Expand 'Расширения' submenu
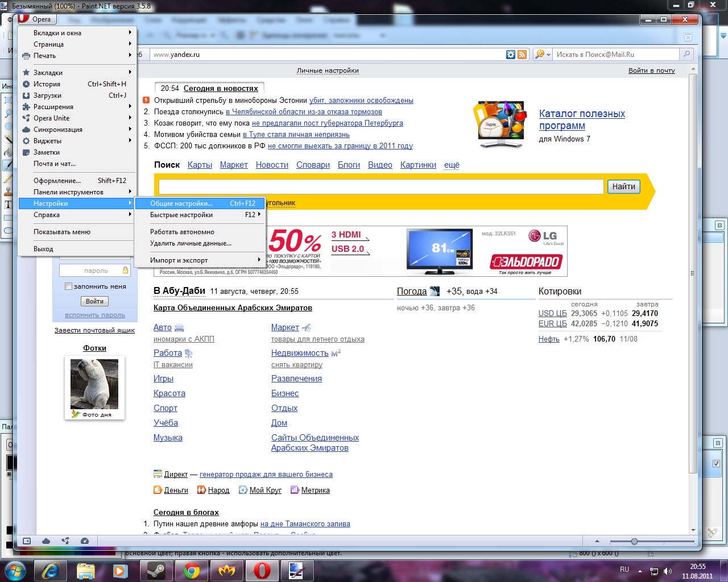Viewport: 728px width, 582px height. (77, 107)
